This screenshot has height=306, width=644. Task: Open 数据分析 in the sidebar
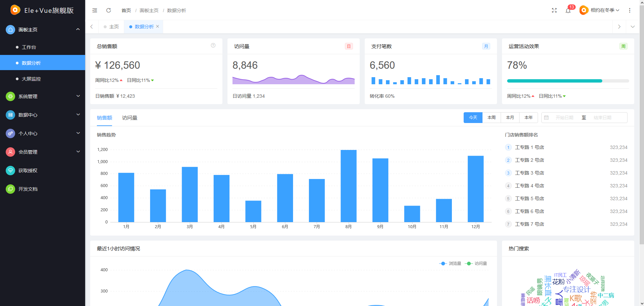[42, 63]
